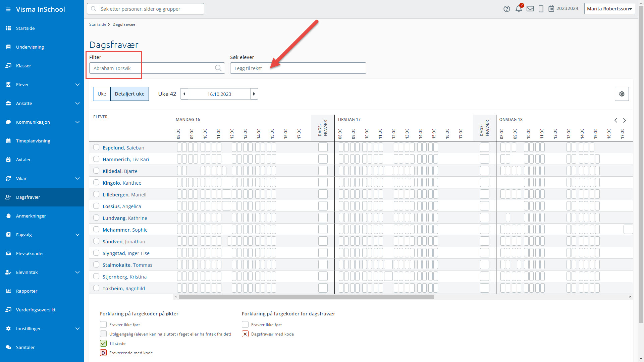644x362 pixels.
Task: Open Startside in sidebar
Action: (25, 28)
